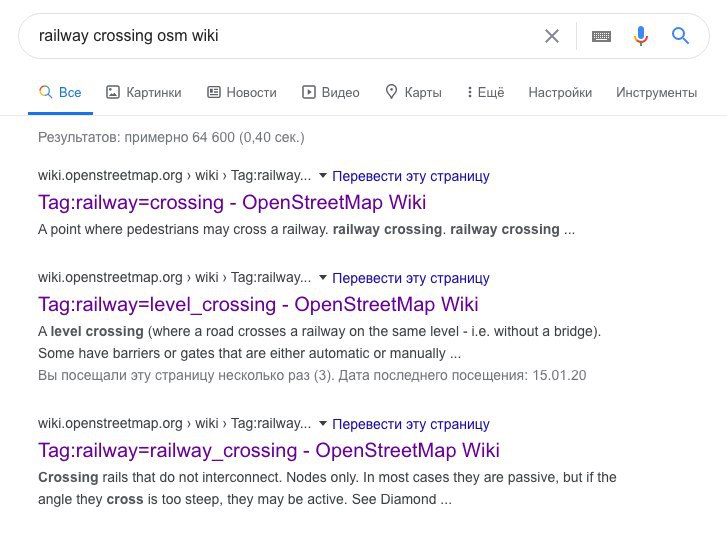Open Настройки settings menu

click(560, 92)
